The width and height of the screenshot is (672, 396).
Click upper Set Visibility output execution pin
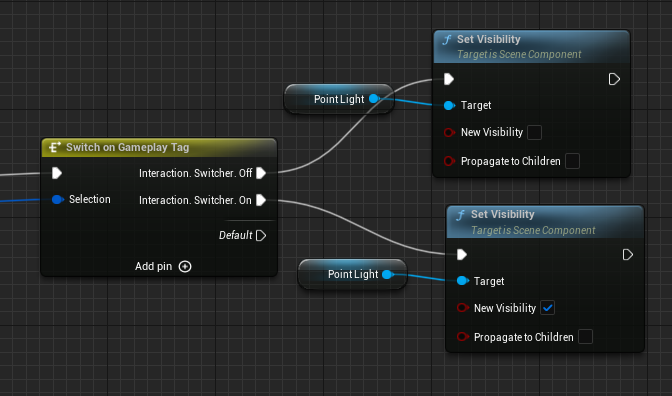614,79
